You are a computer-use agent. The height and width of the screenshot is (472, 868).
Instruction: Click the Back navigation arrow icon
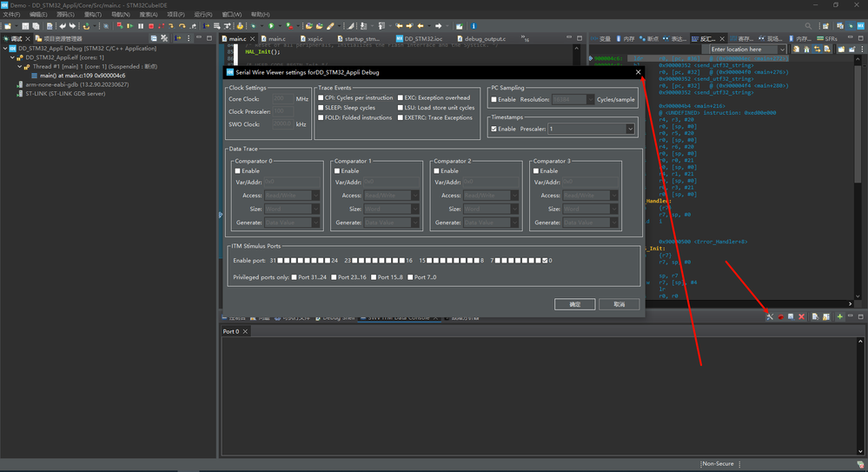click(421, 26)
